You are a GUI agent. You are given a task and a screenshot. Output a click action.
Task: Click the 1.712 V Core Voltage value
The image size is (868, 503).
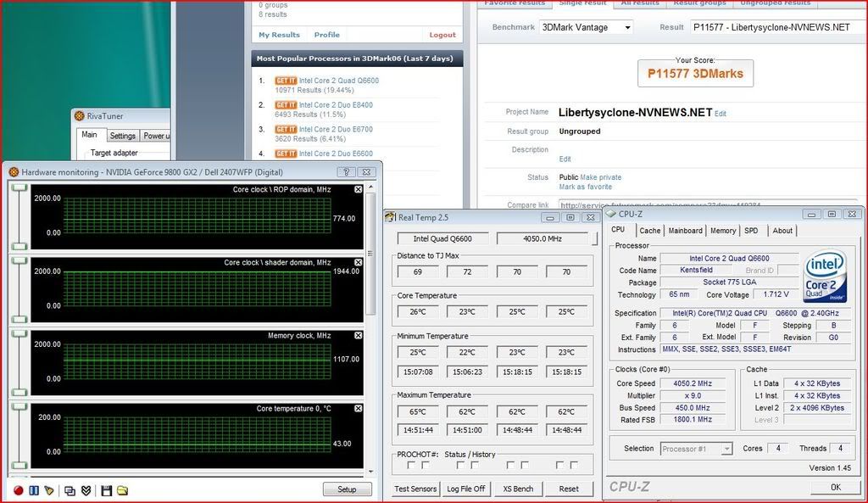coord(776,294)
